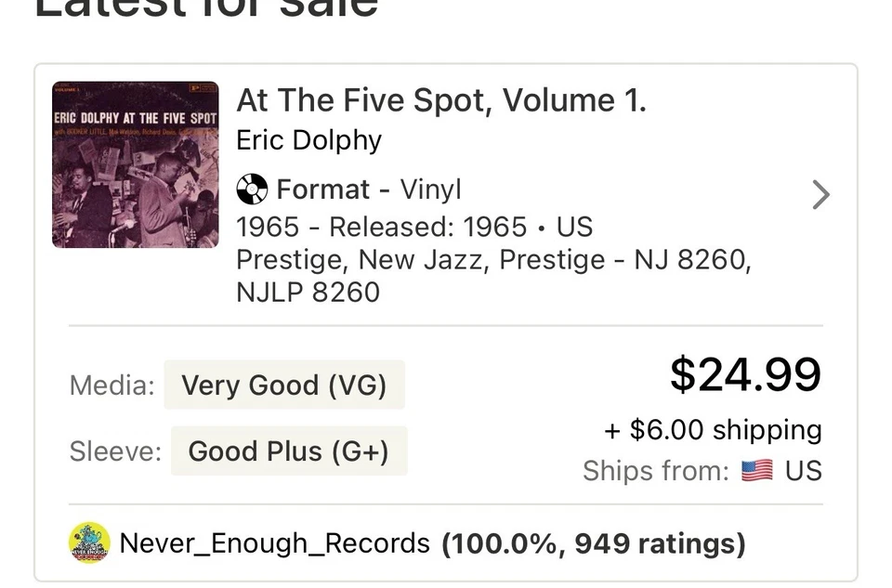
Task: Click the 1965 release year
Action: (x=259, y=226)
